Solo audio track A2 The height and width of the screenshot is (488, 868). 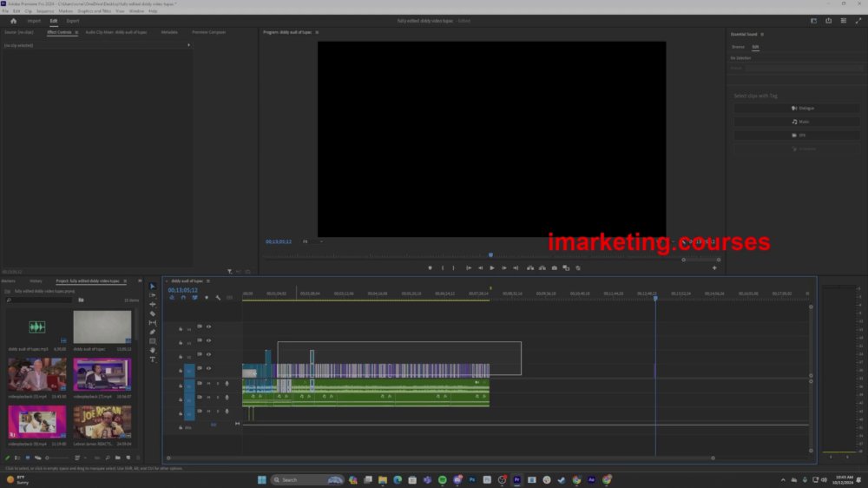[218, 397]
